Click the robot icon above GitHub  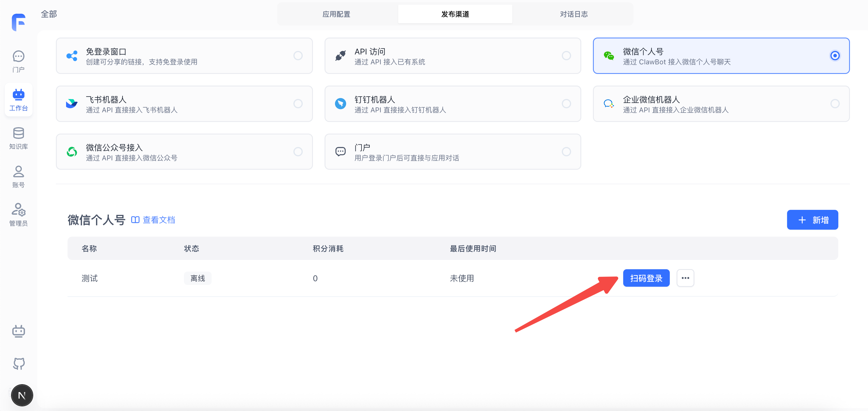(19, 331)
